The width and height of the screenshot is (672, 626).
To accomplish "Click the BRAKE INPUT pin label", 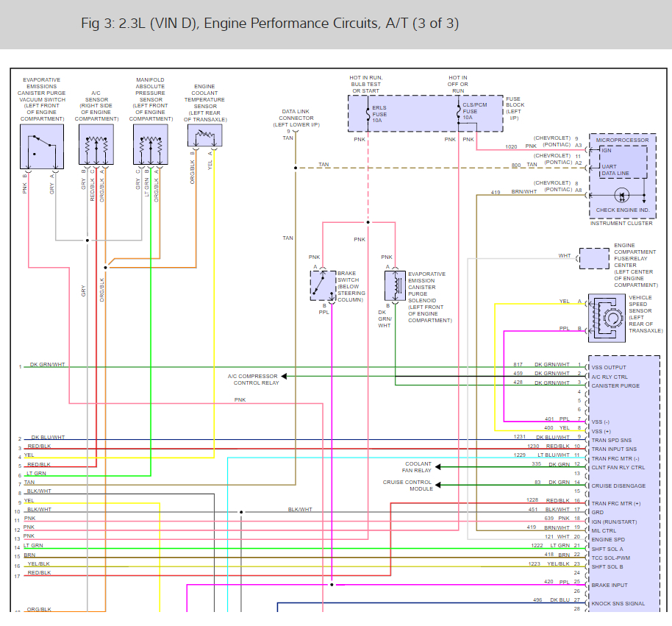I will coord(610,585).
